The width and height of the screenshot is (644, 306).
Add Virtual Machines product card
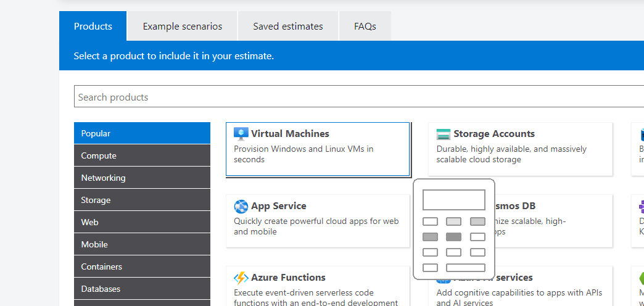[x=318, y=149]
